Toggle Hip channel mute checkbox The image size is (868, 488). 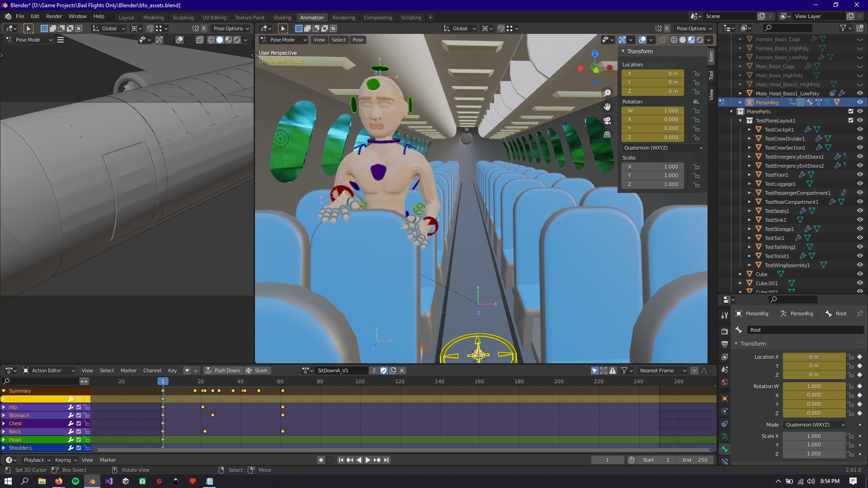click(79, 407)
